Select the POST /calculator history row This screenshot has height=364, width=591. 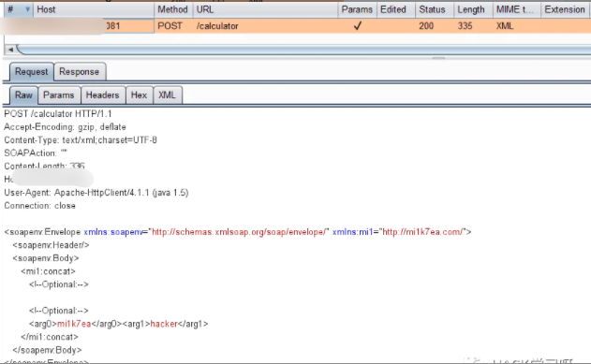[297, 26]
